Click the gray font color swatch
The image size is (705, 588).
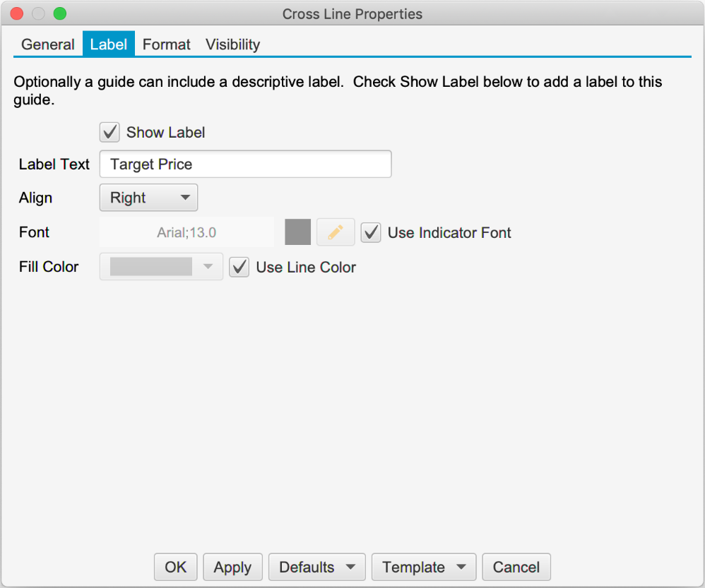(x=297, y=232)
